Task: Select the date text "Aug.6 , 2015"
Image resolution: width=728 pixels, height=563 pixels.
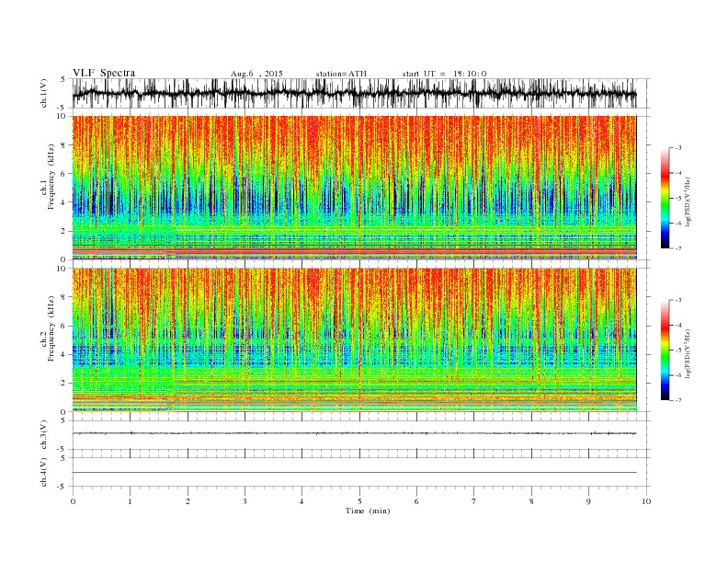Action: (x=256, y=74)
